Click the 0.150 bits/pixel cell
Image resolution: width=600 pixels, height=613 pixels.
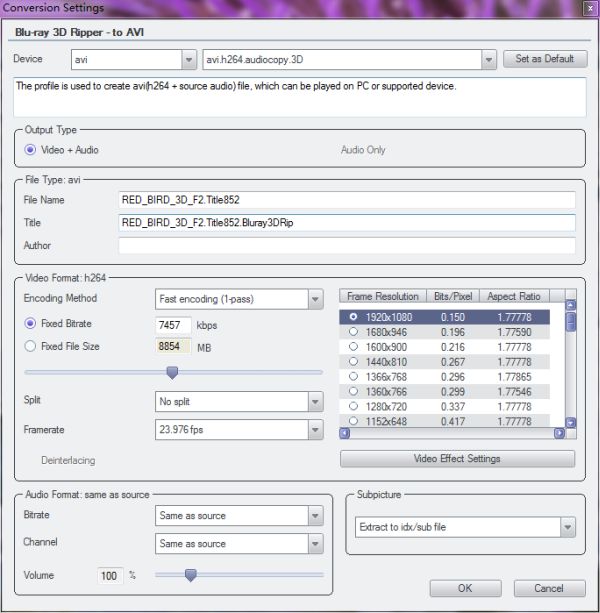pos(453,317)
